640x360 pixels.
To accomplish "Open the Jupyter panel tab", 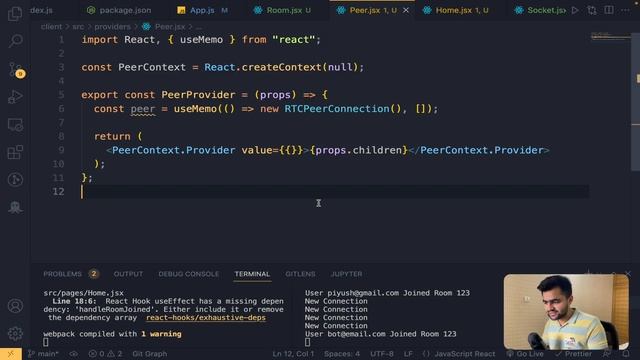I will click(346, 274).
